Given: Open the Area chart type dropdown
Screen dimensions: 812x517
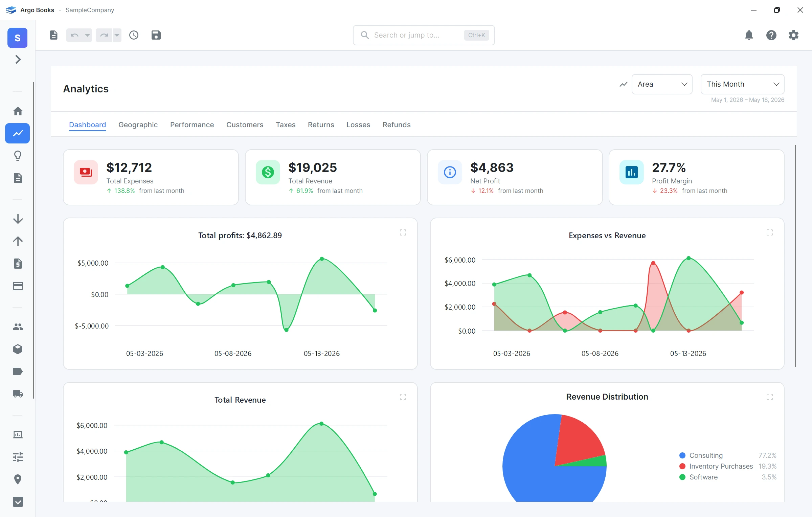Looking at the screenshot, I should [x=662, y=84].
